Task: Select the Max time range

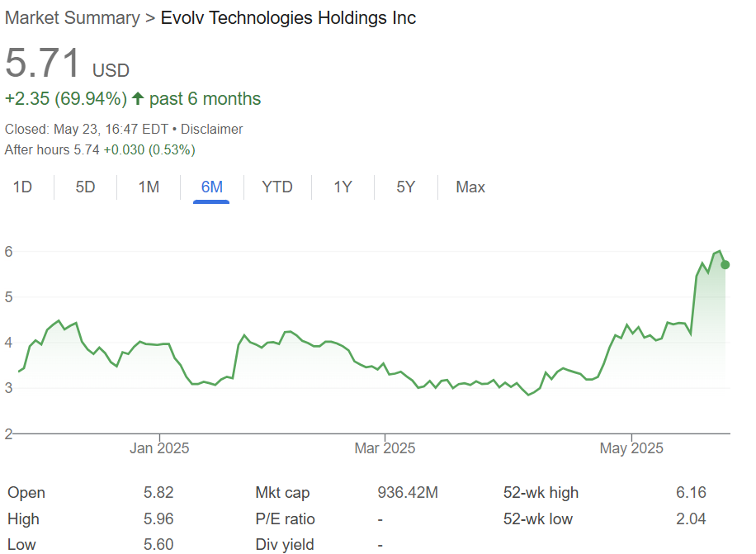Action: 470,187
